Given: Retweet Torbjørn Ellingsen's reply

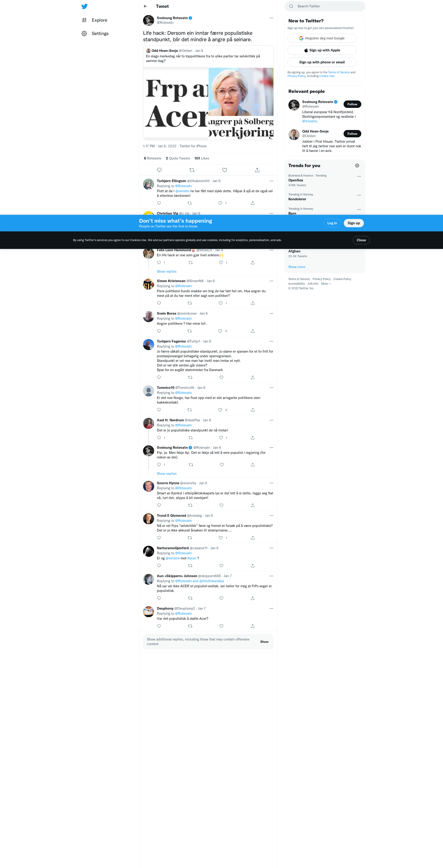Looking at the screenshot, I should pos(190,203).
